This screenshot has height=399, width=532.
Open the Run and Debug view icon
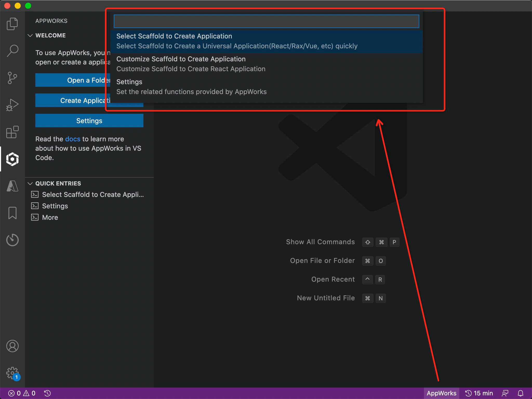12,105
